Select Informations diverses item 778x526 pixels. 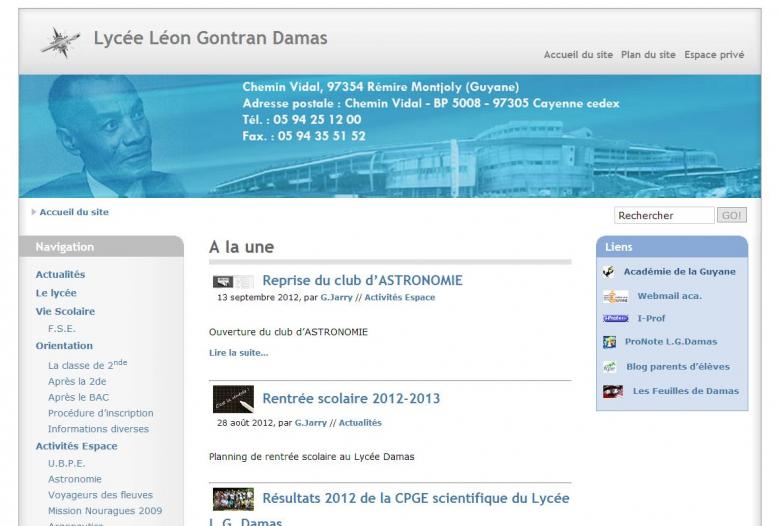(x=98, y=429)
